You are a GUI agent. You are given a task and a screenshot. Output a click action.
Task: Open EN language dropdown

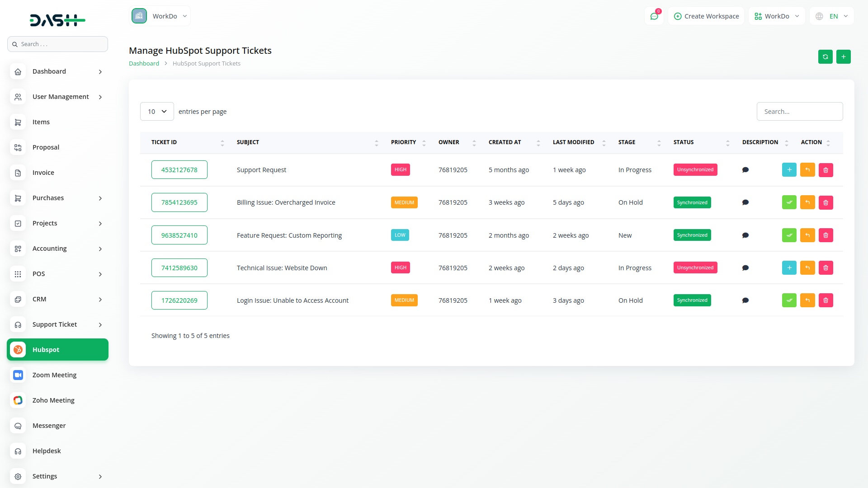[x=832, y=16]
